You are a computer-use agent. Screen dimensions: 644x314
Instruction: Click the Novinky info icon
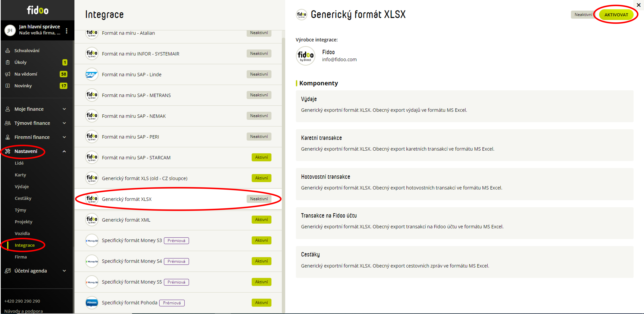tap(8, 86)
